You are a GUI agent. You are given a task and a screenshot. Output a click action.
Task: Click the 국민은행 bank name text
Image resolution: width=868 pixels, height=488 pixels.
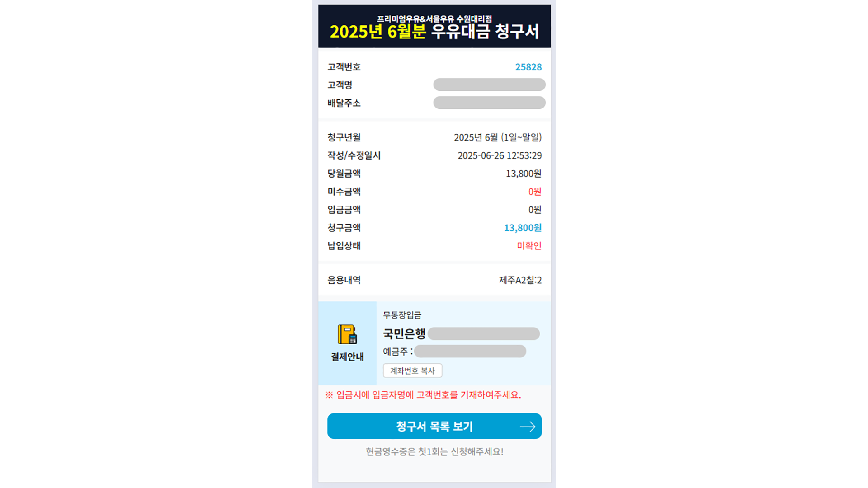pyautogui.click(x=404, y=334)
